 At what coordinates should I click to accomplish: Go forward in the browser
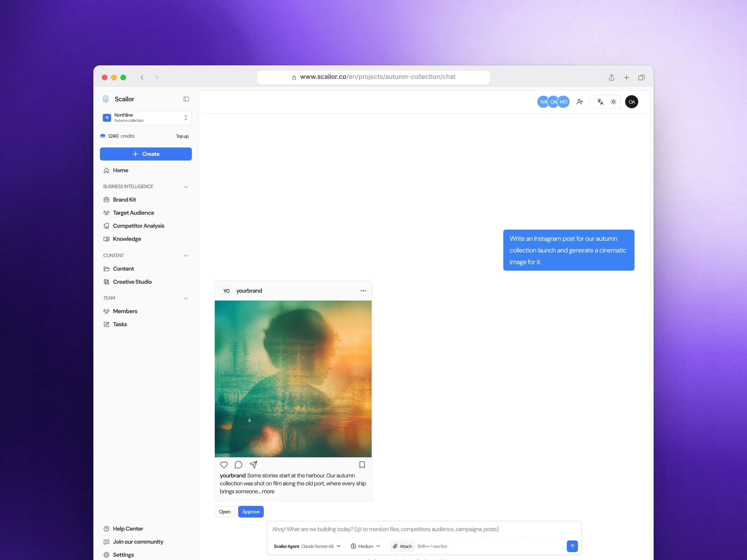157,77
